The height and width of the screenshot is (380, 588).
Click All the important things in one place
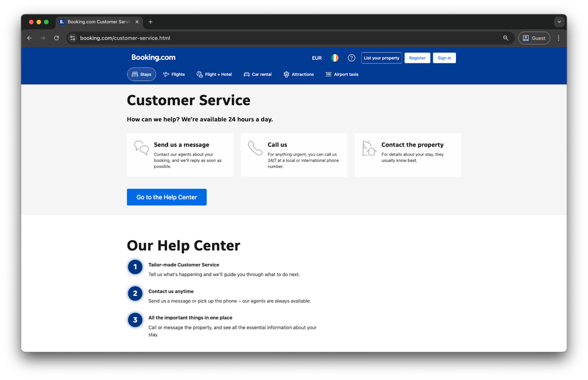[190, 318]
